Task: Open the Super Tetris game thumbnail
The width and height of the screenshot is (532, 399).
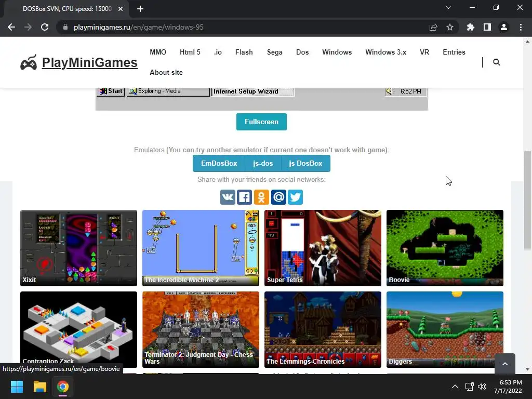Action: click(323, 248)
